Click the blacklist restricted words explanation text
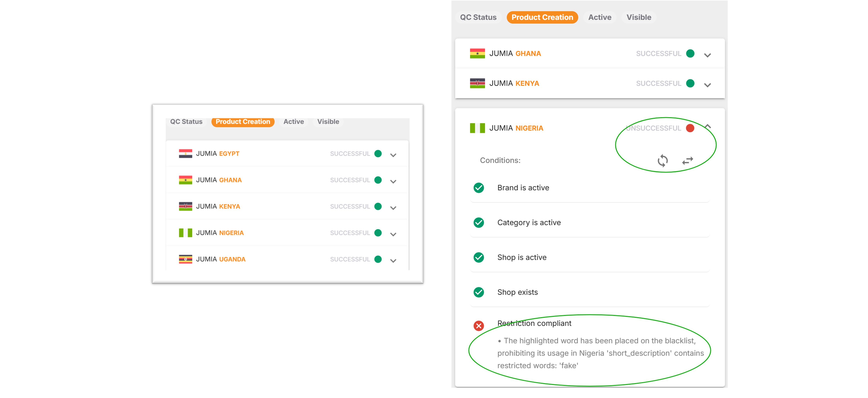 [601, 353]
